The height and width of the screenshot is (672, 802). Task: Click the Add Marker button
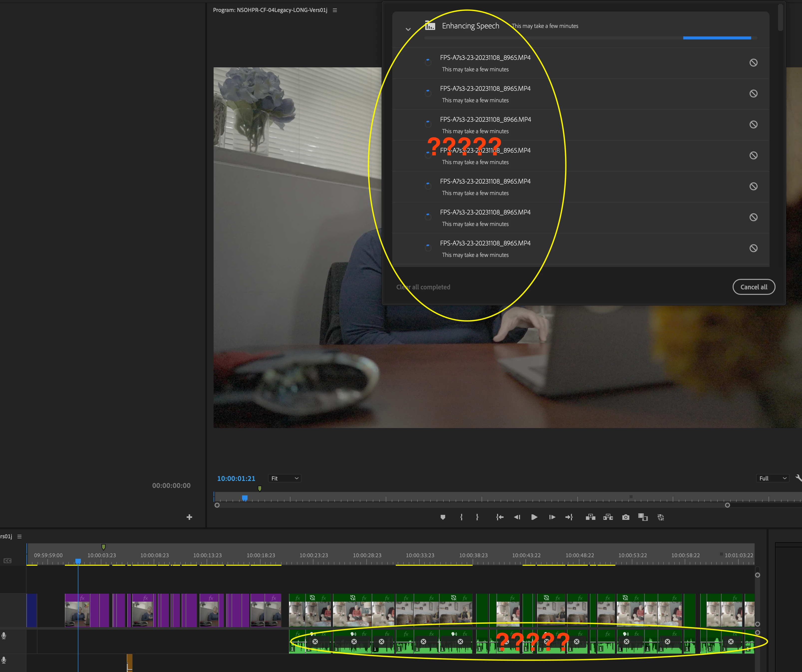click(443, 517)
